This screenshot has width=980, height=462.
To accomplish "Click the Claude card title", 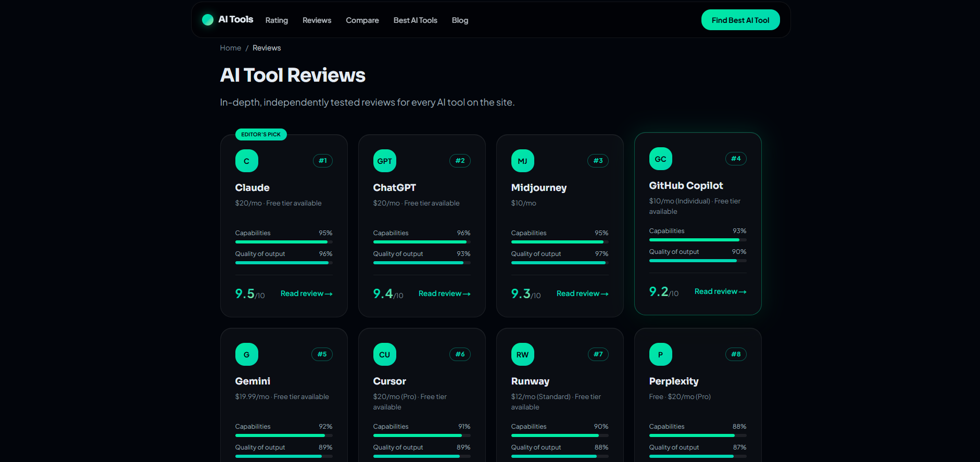I will [x=253, y=187].
